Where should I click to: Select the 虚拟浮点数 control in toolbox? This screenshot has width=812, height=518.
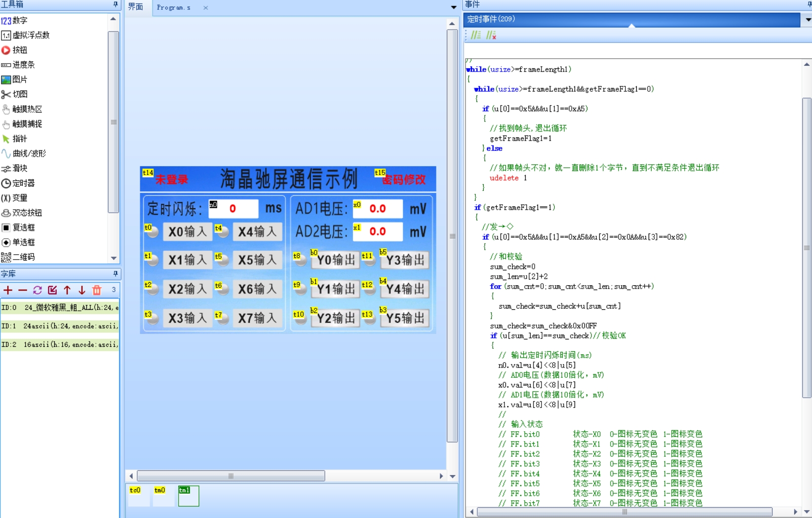pos(25,35)
